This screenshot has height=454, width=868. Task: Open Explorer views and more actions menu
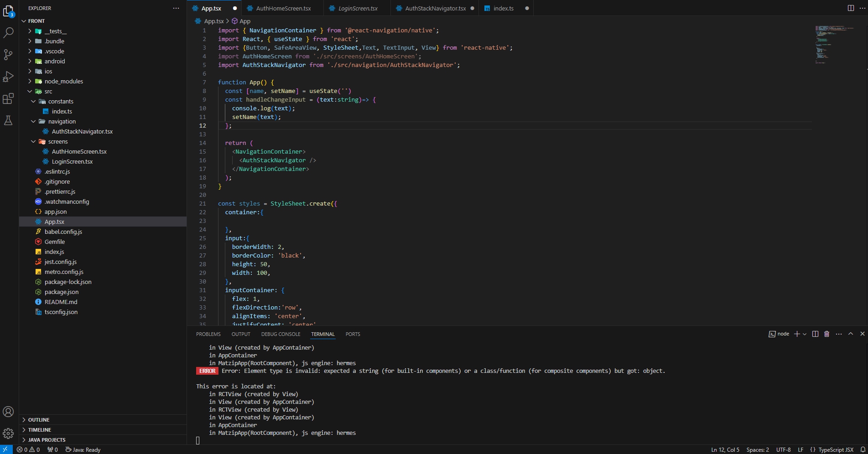pyautogui.click(x=176, y=8)
